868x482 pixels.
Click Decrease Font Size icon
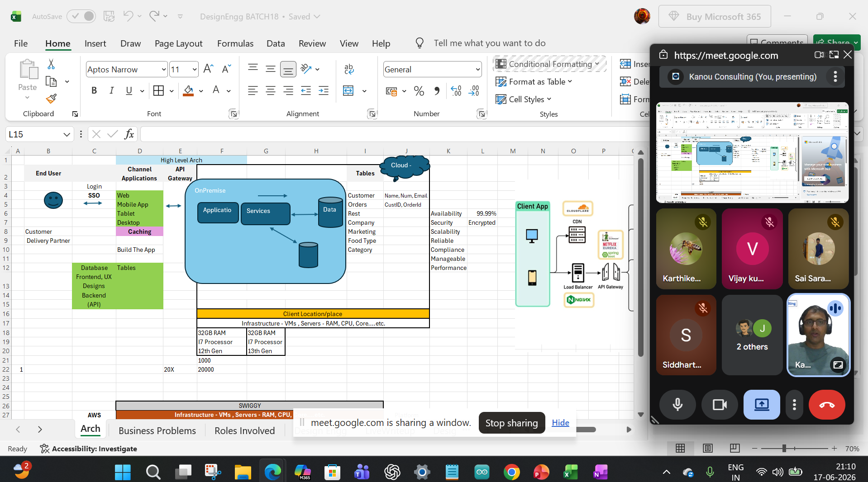(226, 69)
